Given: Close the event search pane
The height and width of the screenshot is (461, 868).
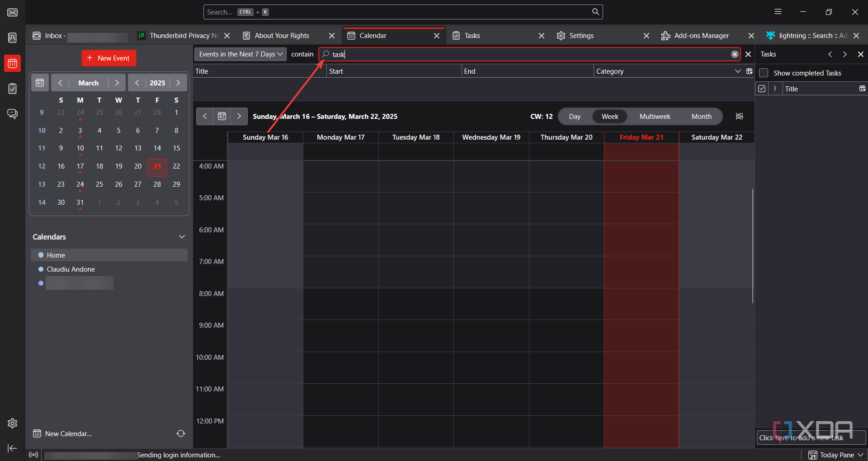Looking at the screenshot, I should click(748, 54).
